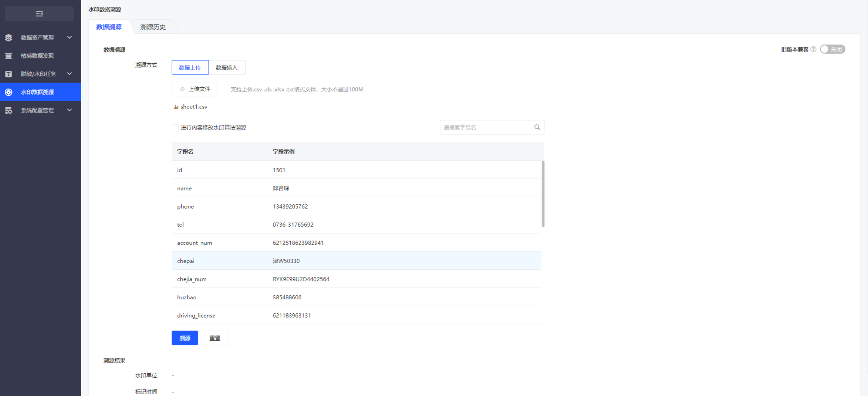Select the driving_license field row

tap(356, 315)
